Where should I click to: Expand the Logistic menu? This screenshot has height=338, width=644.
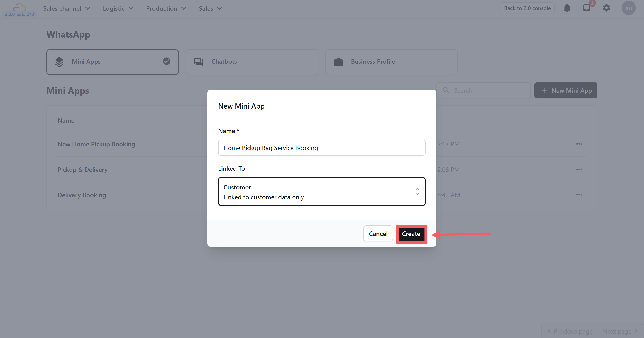tap(118, 8)
